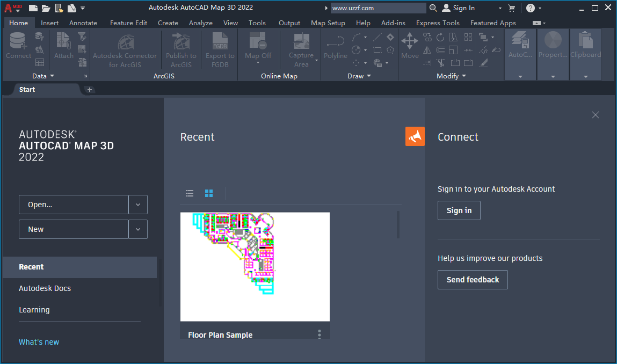Select the Erase tool in Modify panel

pos(496,50)
